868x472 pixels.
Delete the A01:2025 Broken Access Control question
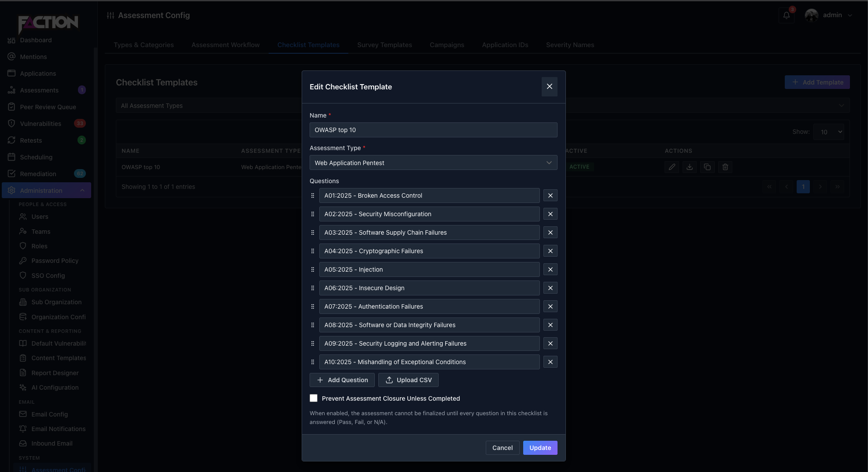(x=550, y=195)
